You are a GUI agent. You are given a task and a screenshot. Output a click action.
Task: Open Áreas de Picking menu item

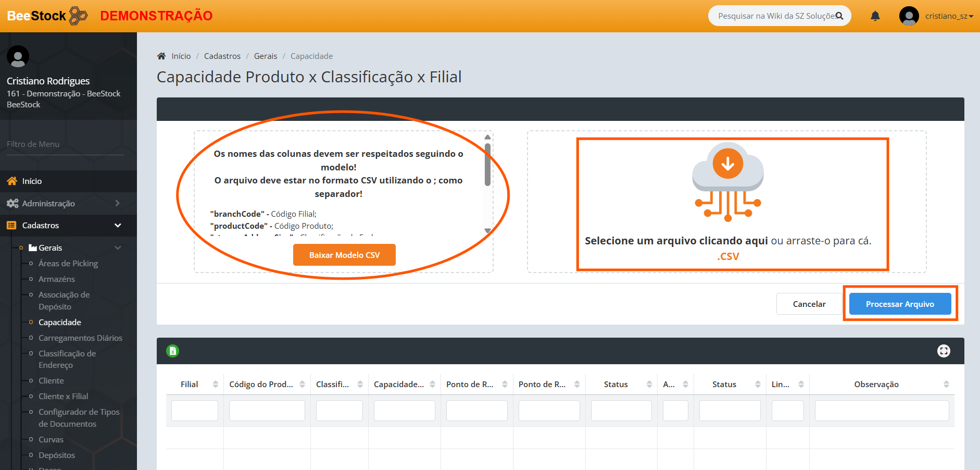tap(68, 264)
